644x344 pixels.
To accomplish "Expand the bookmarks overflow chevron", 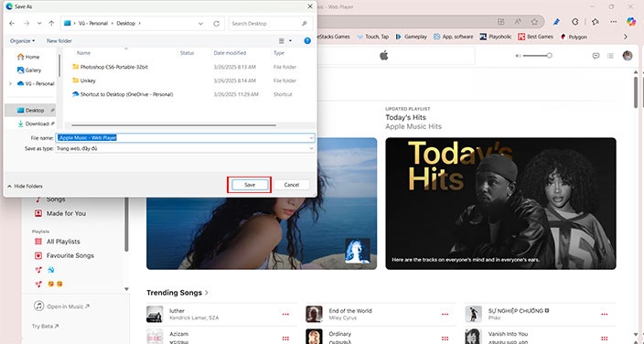I will point(626,37).
